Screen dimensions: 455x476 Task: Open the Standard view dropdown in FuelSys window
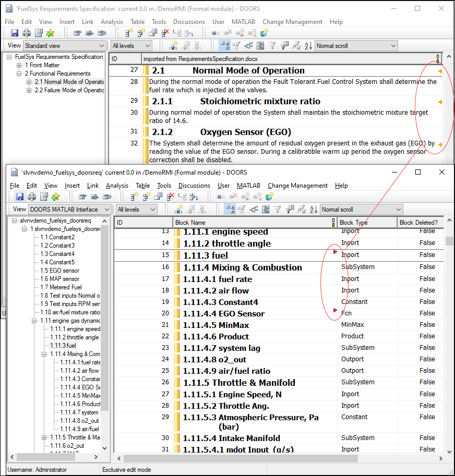64,46
